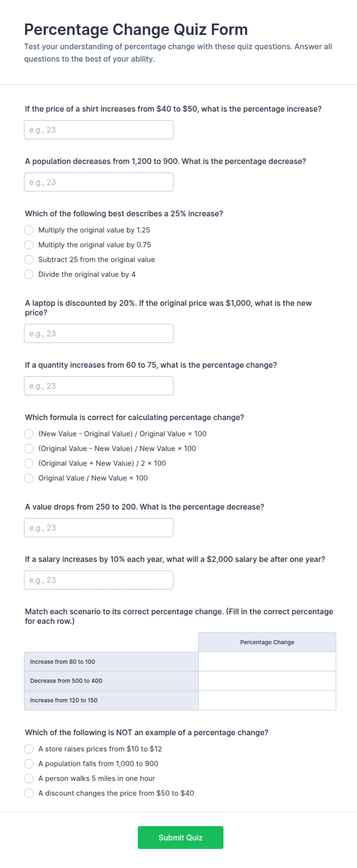Click the shirt price percentage increase field
The height and width of the screenshot is (868, 357).
[99, 130]
